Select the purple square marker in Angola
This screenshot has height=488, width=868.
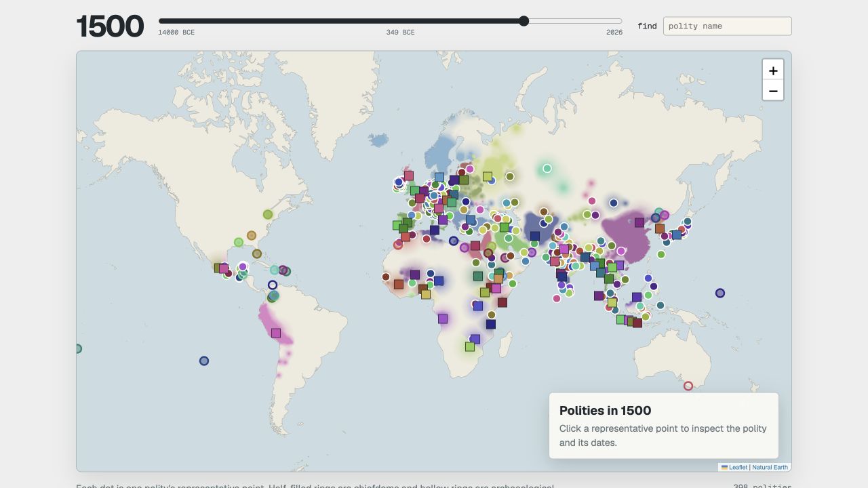[443, 319]
